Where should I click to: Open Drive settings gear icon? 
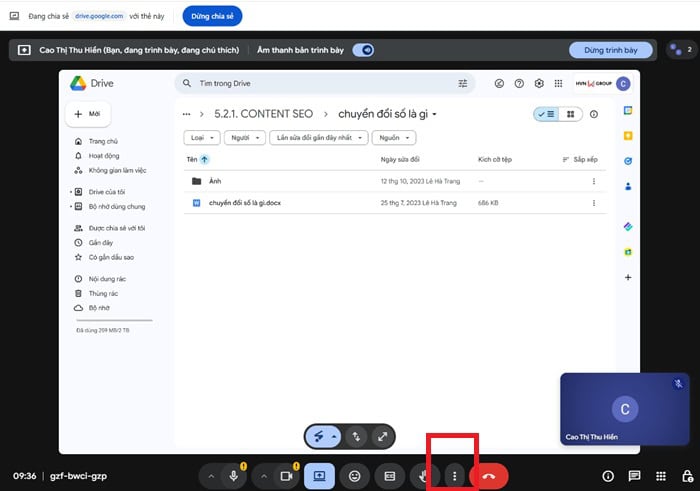tap(540, 84)
